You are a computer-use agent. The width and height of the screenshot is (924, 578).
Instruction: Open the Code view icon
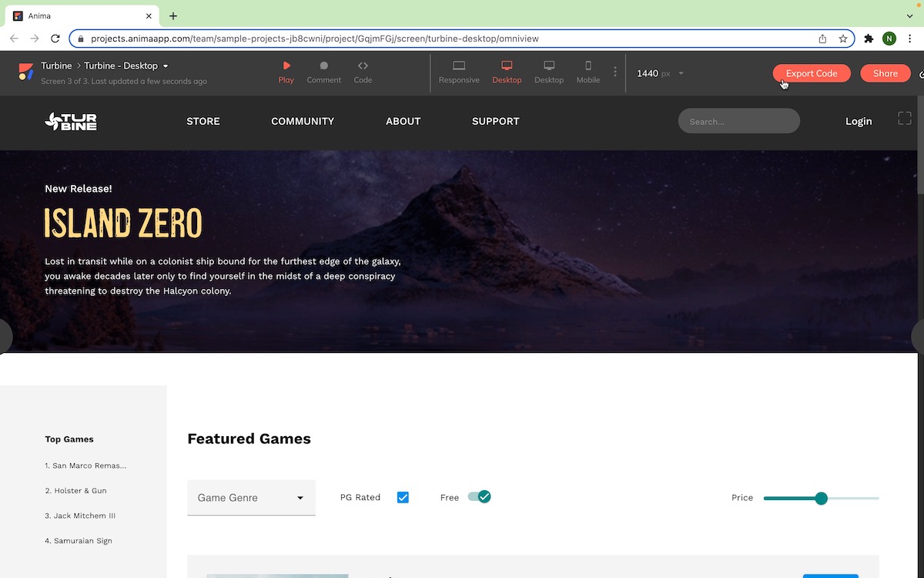tap(363, 66)
